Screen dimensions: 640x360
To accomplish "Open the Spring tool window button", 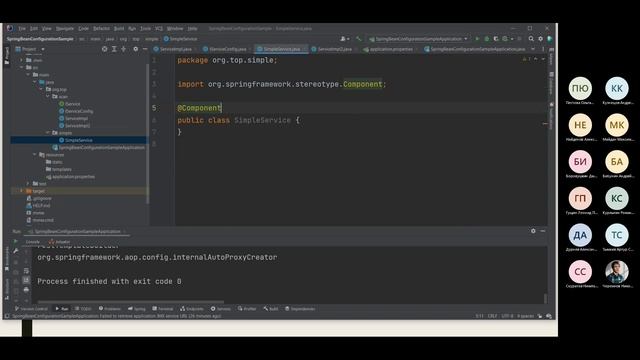I will (x=137, y=309).
